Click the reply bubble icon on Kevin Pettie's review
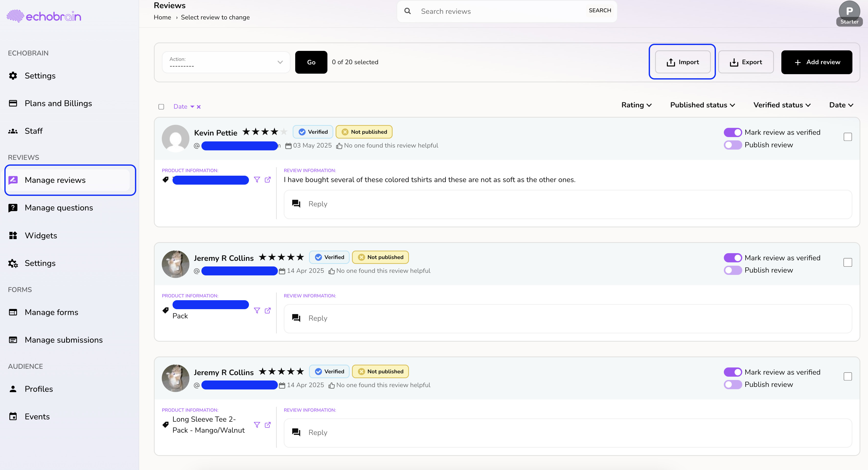Viewport: 868px width, 470px height. click(x=296, y=204)
